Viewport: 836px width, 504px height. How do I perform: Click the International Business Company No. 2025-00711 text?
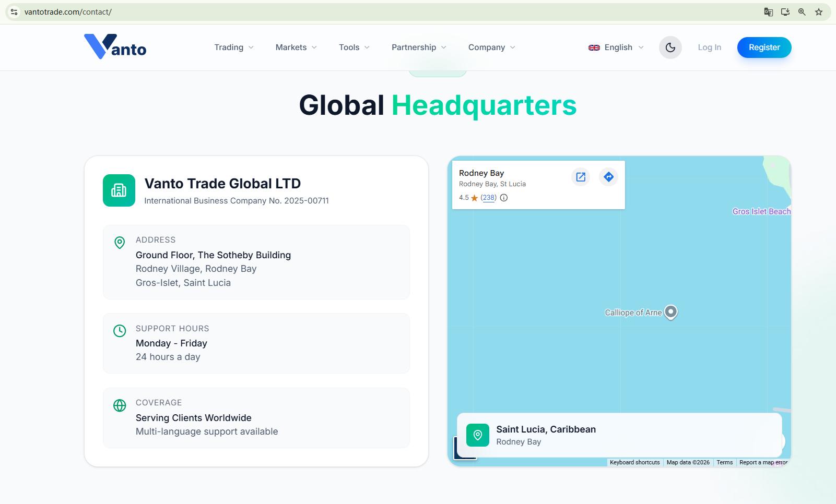[237, 201]
